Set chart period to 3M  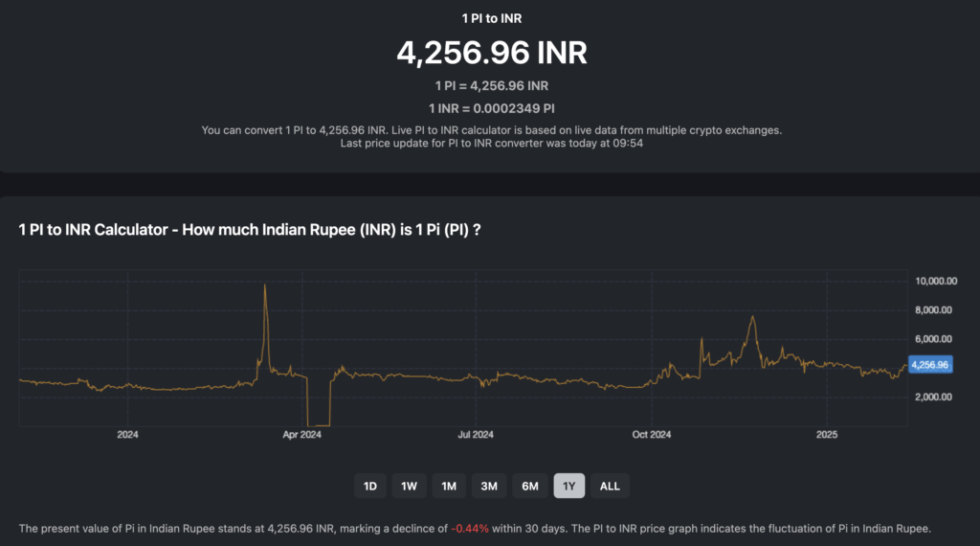pyautogui.click(x=489, y=486)
